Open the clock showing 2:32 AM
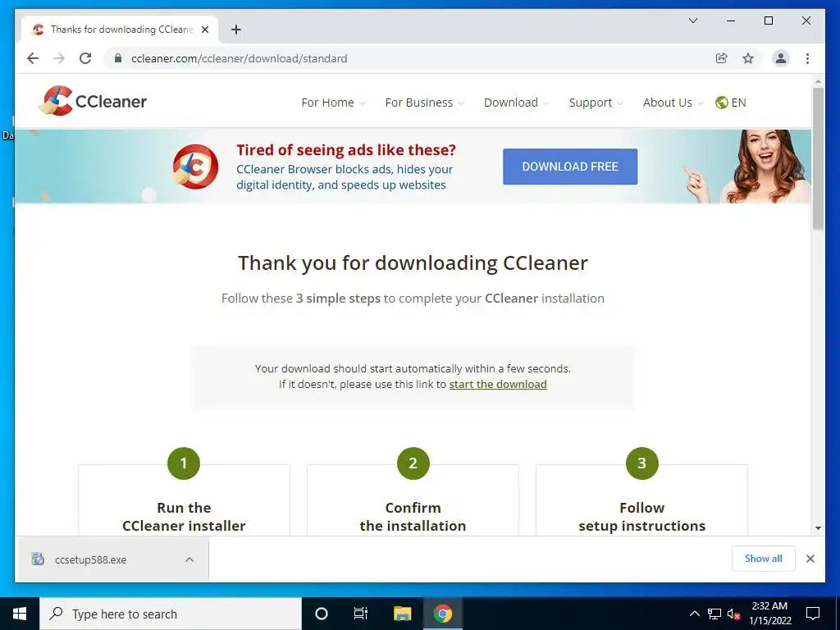The image size is (840, 630). pos(769,614)
